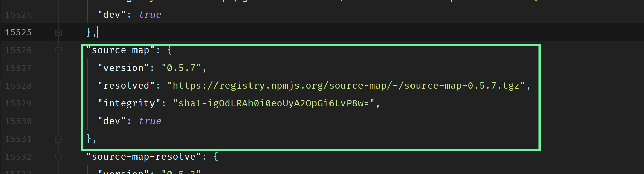644x174 pixels.
Task: Click the registry.npmjs.org source-map URL
Action: coord(347,86)
